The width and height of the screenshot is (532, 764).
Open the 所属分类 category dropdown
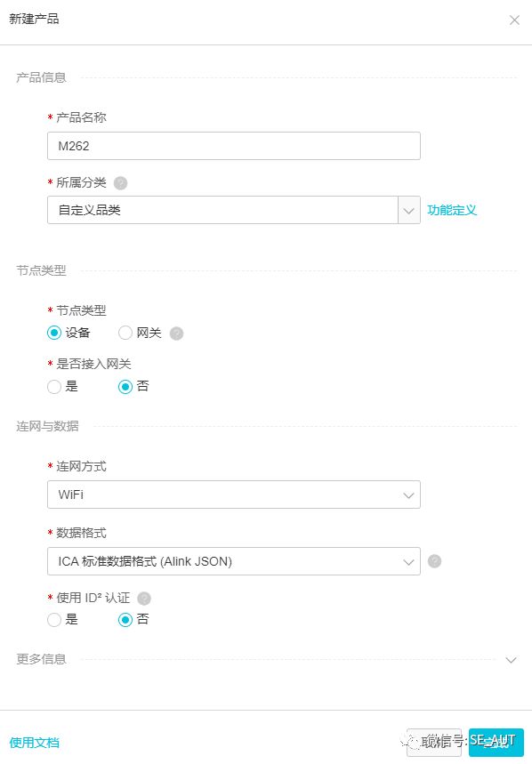[x=233, y=210]
